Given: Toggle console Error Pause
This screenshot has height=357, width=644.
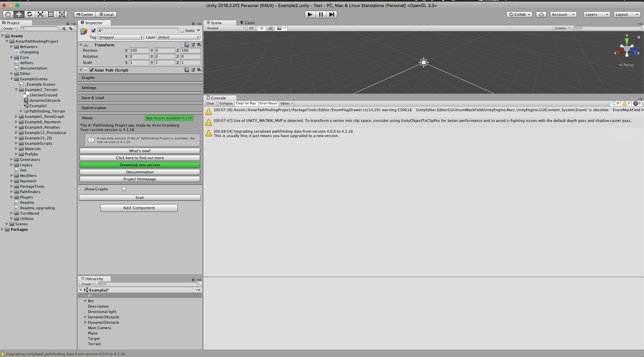Looking at the screenshot, I should pos(268,103).
